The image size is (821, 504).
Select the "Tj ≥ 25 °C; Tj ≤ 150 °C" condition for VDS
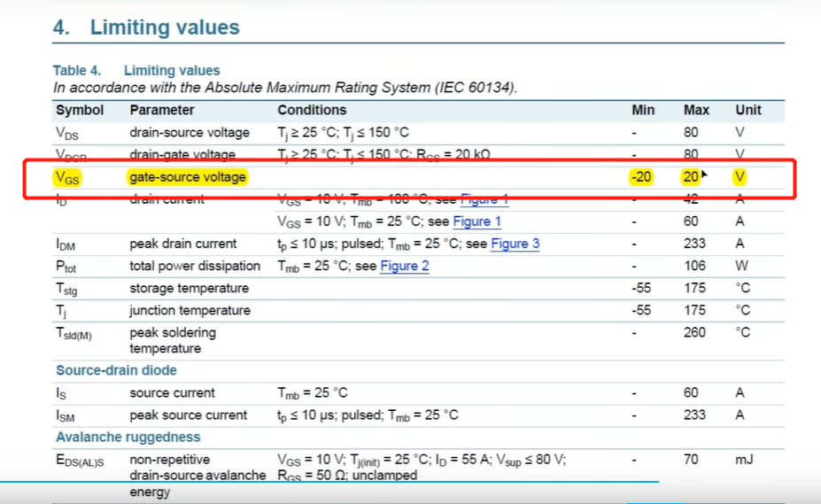pos(343,133)
